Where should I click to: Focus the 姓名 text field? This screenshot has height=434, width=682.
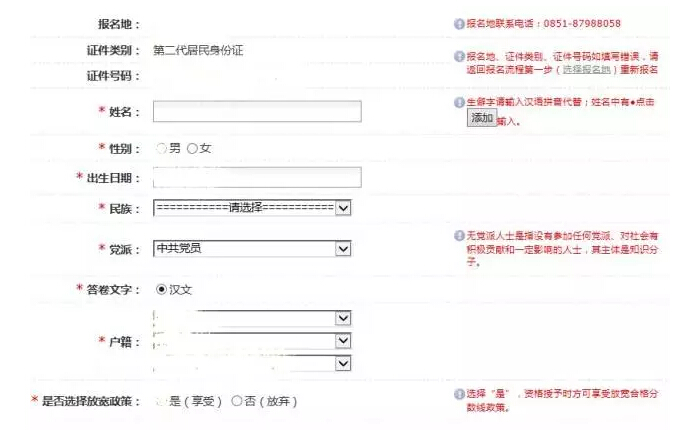click(257, 111)
